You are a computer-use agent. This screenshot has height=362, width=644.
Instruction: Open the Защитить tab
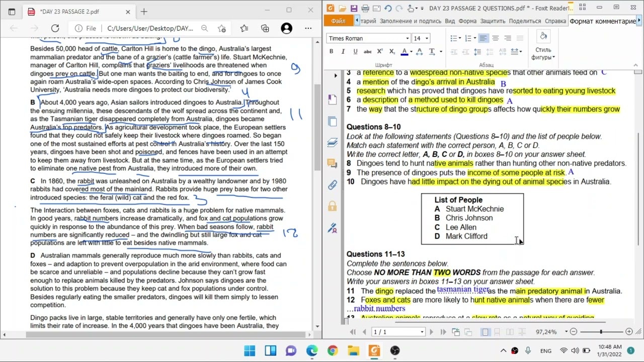(x=493, y=21)
